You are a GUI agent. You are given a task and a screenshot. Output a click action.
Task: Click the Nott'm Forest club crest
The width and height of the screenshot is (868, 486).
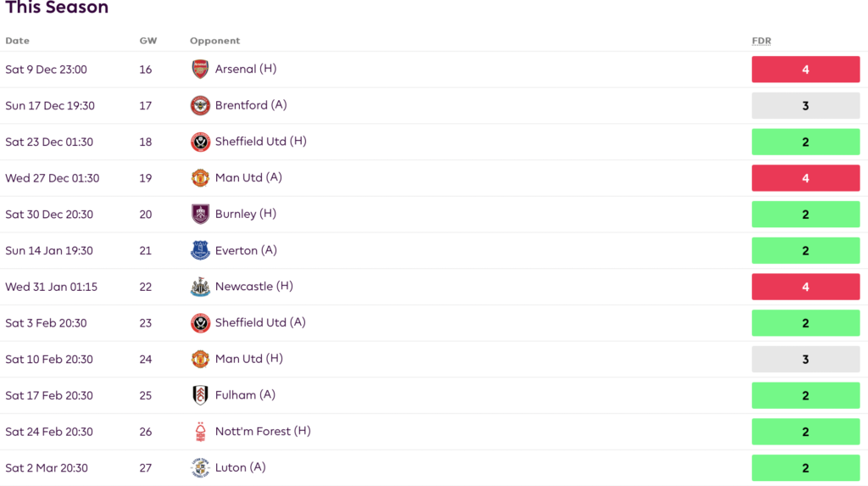point(200,432)
